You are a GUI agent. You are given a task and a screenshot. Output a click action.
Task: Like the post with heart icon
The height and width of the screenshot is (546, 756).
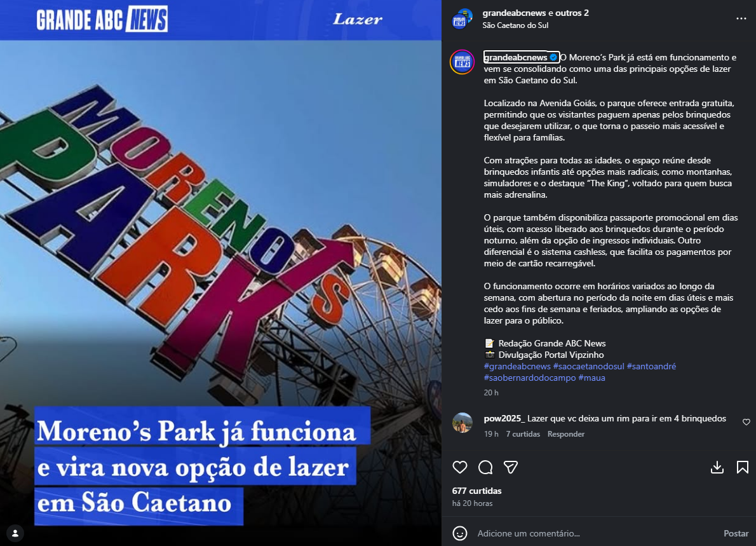(x=460, y=467)
